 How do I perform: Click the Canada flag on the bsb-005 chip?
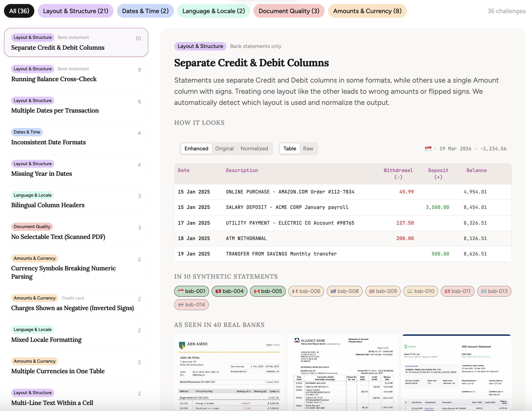257,291
